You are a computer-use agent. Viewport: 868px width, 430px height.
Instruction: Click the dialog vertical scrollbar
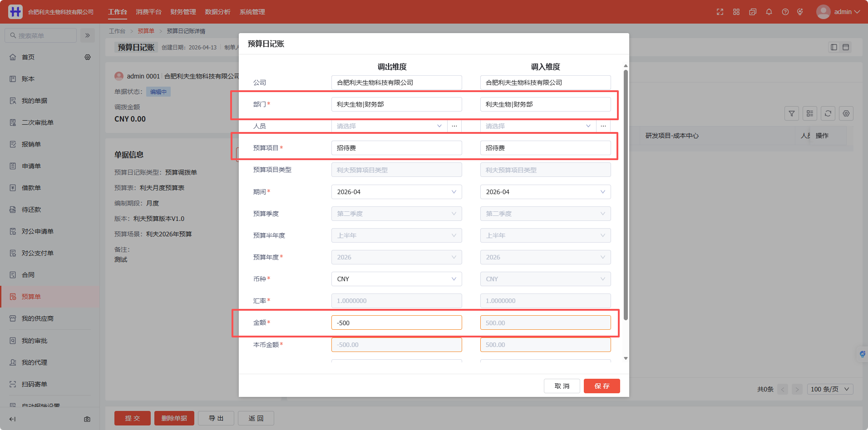pyautogui.click(x=626, y=195)
